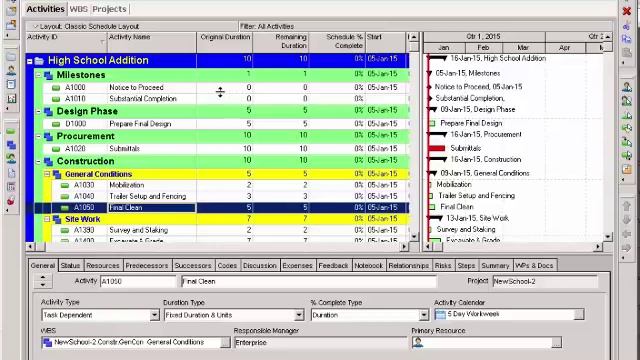Click the activity table scroll down arrow

point(414,237)
